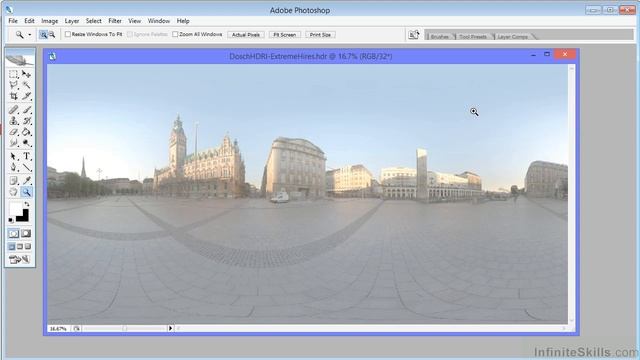Image resolution: width=640 pixels, height=360 pixels.
Task: Set Standard Screen Mode
Action: click(12, 247)
